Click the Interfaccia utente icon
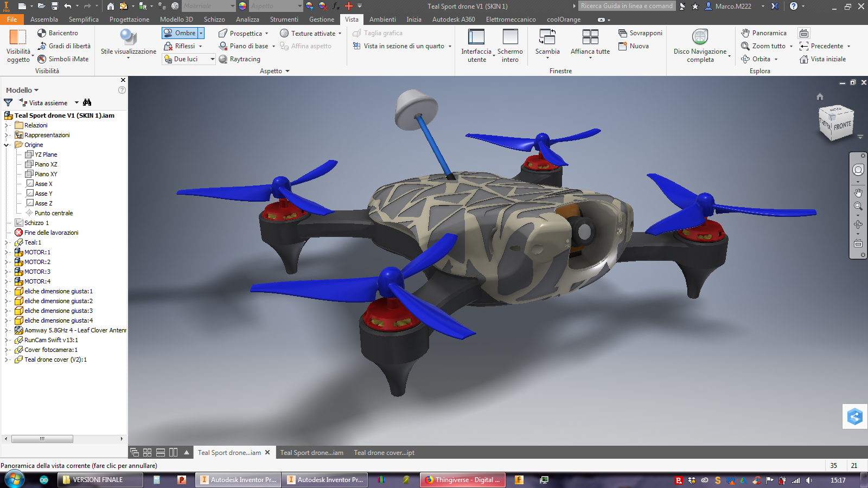Screen dimensions: 868x488 476,37
